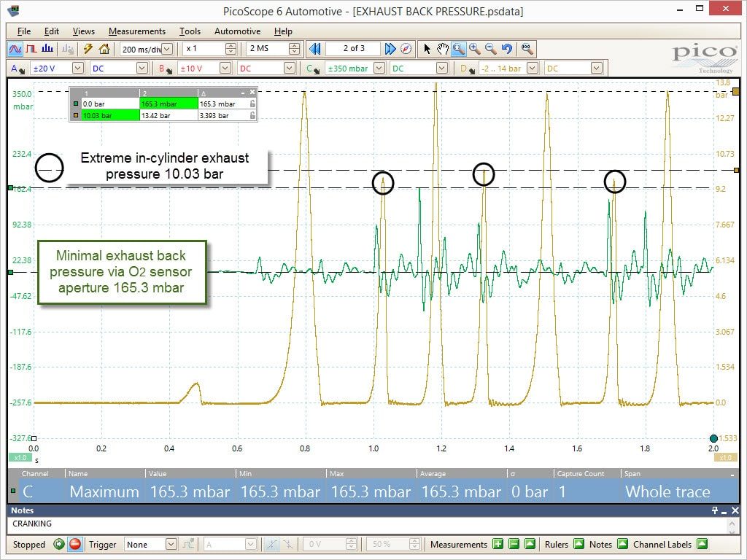Select Scope Mode waveform icon
The image size is (747, 560).
tap(15, 49)
